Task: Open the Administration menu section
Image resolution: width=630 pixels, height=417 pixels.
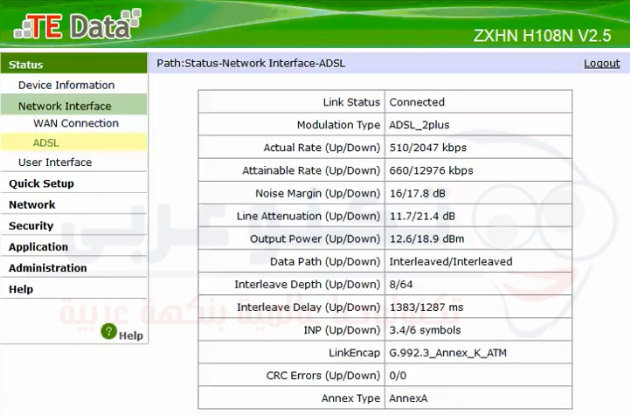Action: (48, 268)
